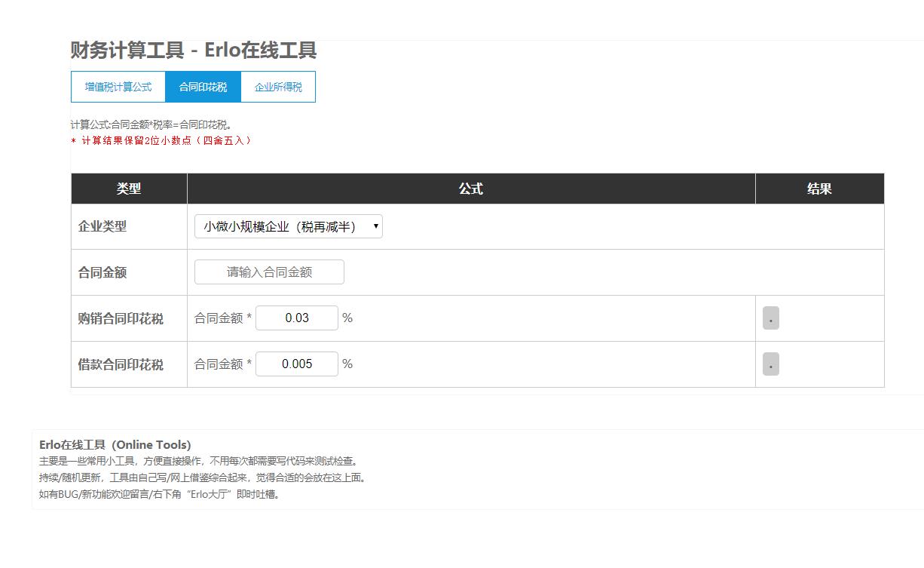Click the 企业类型 row label
Screen dimensions: 924x568
click(x=102, y=226)
